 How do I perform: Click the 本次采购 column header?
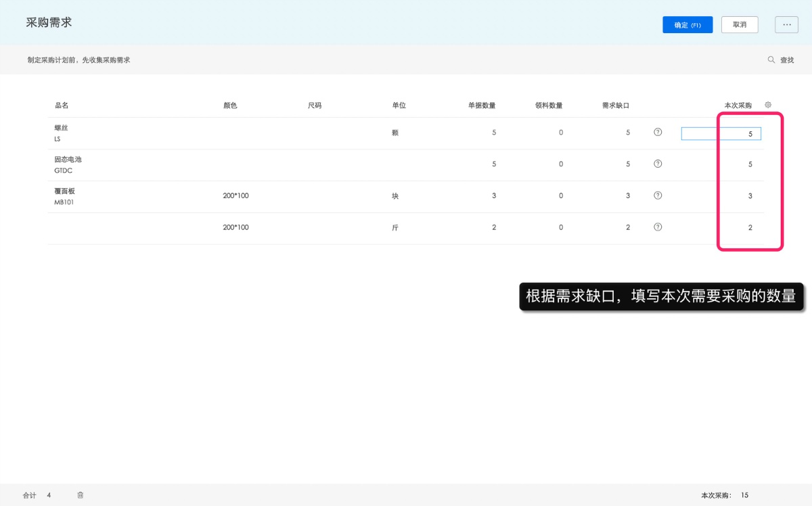(738, 106)
